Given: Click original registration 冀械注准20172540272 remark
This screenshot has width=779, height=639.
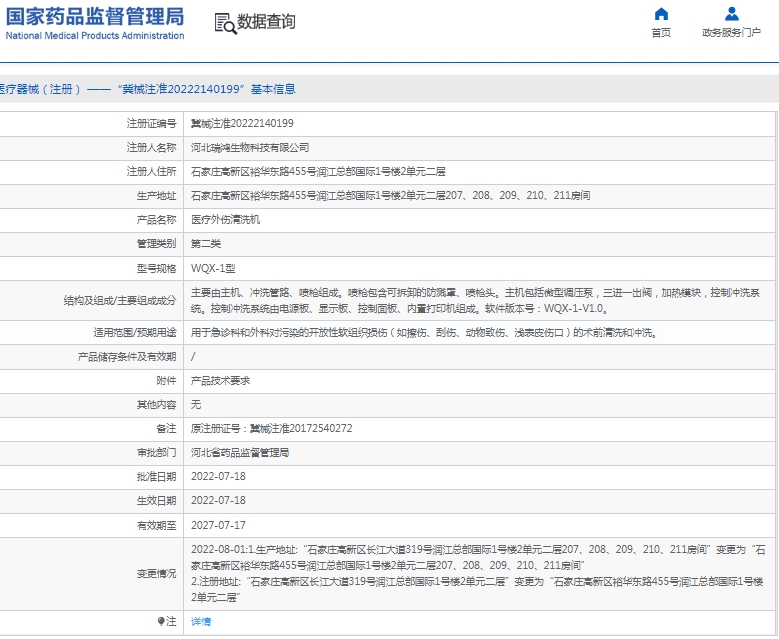Looking at the screenshot, I should click(271, 428).
